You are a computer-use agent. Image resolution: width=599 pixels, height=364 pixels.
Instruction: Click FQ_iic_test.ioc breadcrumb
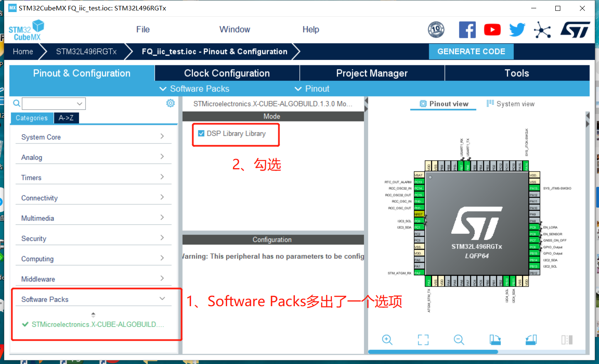(214, 52)
